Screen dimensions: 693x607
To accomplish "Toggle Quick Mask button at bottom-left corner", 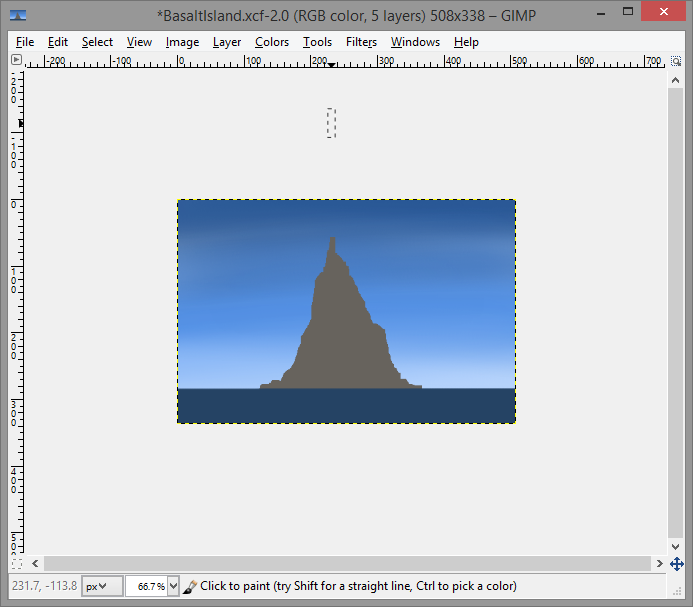I will pos(16,564).
